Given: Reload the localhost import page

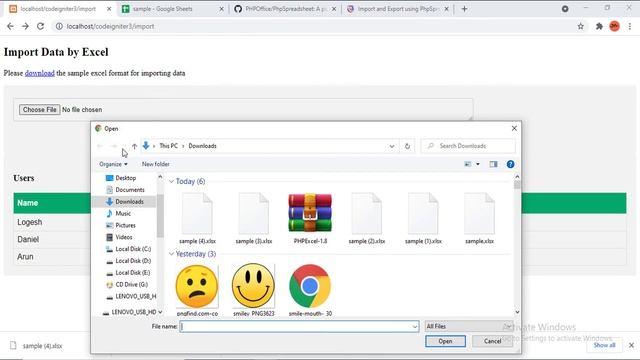Looking at the screenshot, I should tap(40, 26).
